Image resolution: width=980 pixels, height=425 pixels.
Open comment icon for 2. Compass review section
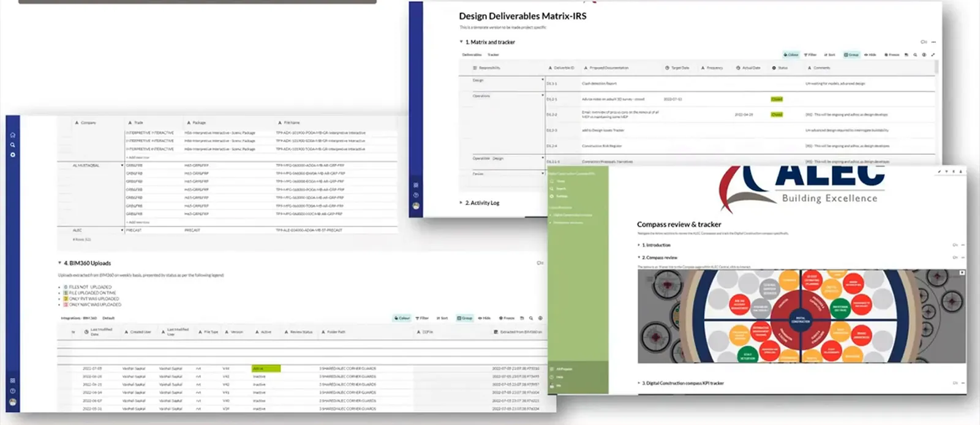955,258
